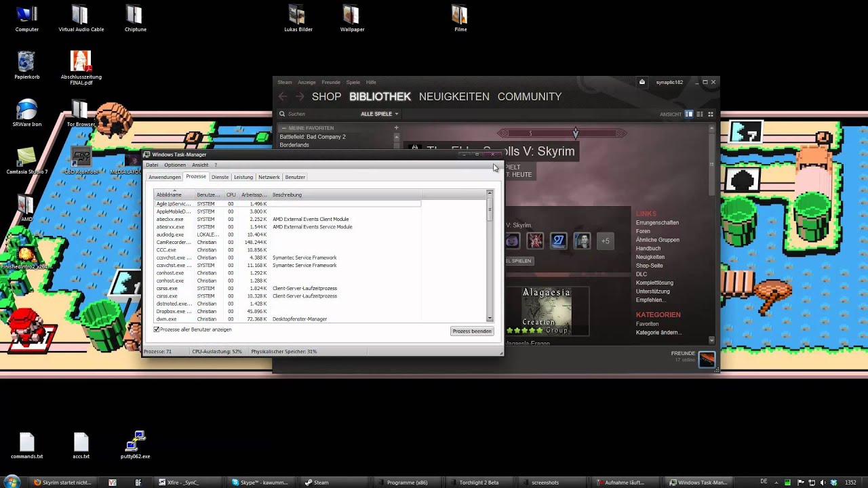This screenshot has height=488, width=868.
Task: Go back with Steam back arrow
Action: coord(283,97)
